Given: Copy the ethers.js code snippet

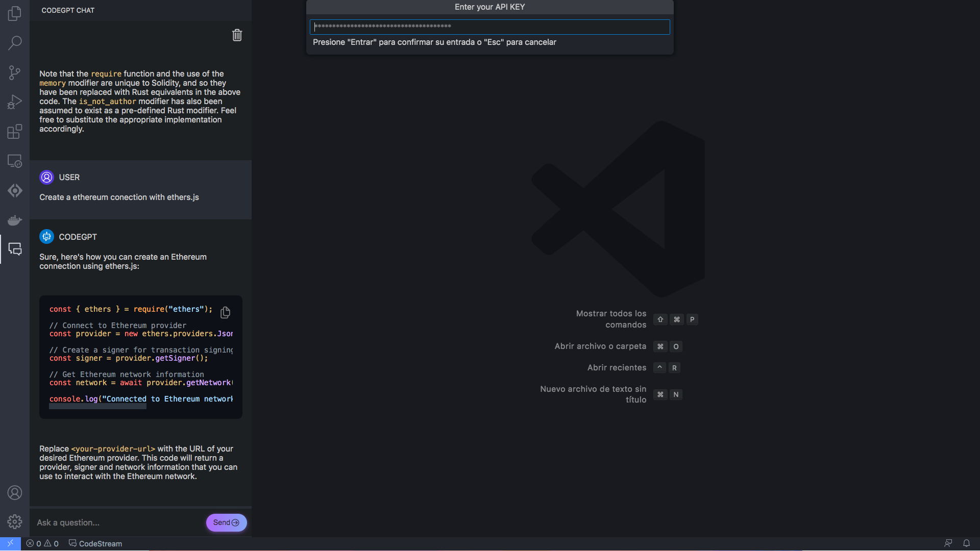Looking at the screenshot, I should [x=225, y=312].
